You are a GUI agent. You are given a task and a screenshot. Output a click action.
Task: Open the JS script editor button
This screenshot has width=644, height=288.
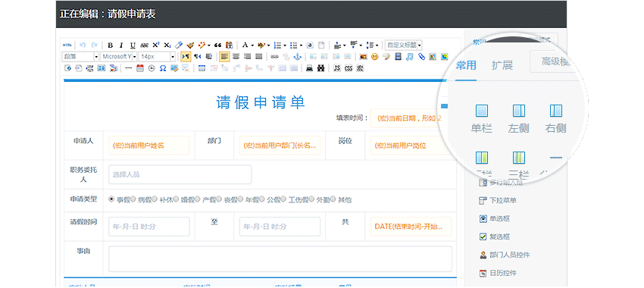(x=337, y=68)
